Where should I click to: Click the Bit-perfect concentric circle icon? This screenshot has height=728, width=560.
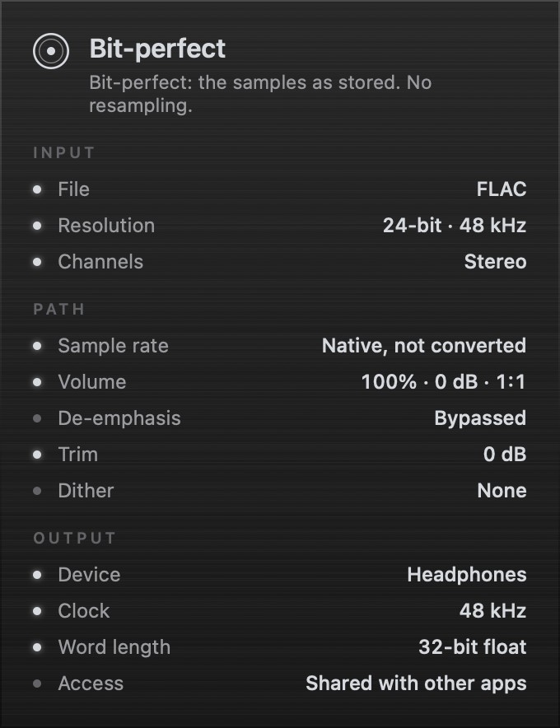(x=51, y=51)
